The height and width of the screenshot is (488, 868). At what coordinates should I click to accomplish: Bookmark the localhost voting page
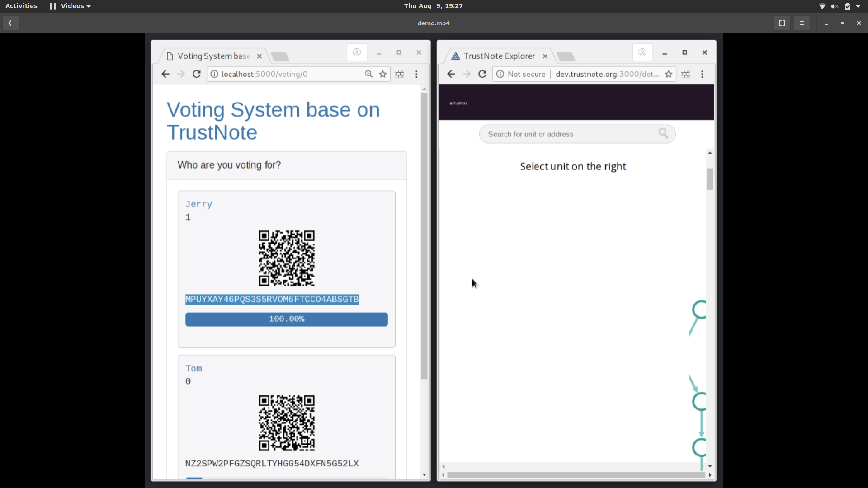(383, 74)
